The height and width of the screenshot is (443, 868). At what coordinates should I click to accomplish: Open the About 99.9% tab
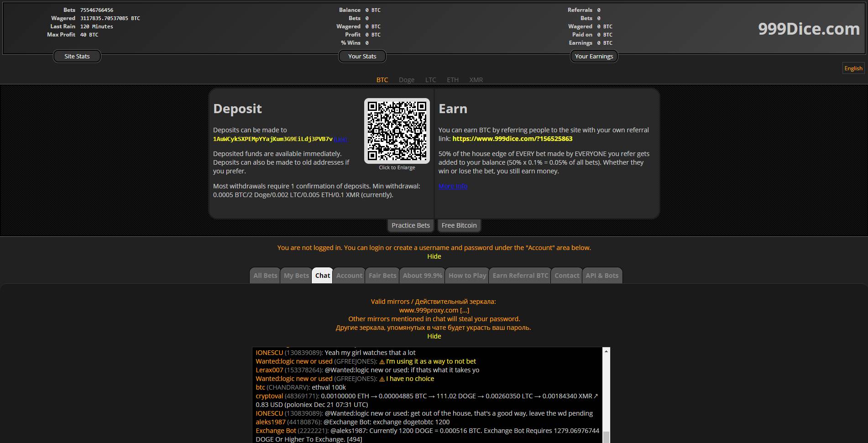(x=422, y=276)
